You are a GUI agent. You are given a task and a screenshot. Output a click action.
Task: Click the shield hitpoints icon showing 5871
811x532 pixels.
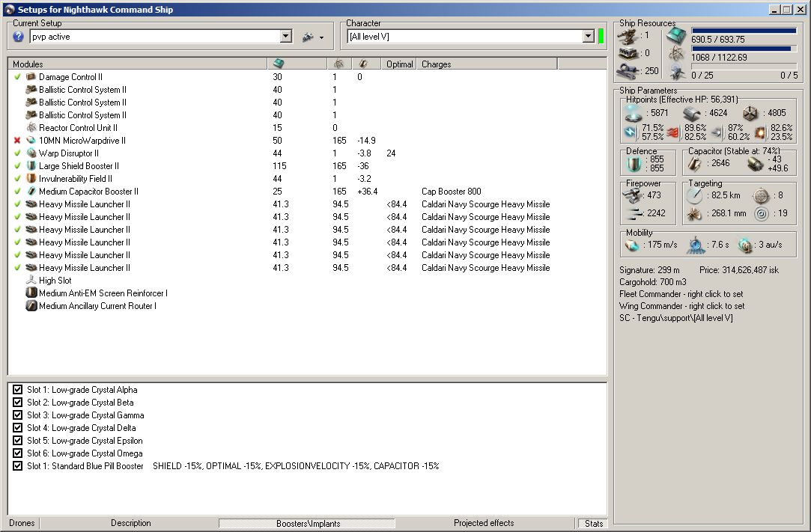(633, 113)
